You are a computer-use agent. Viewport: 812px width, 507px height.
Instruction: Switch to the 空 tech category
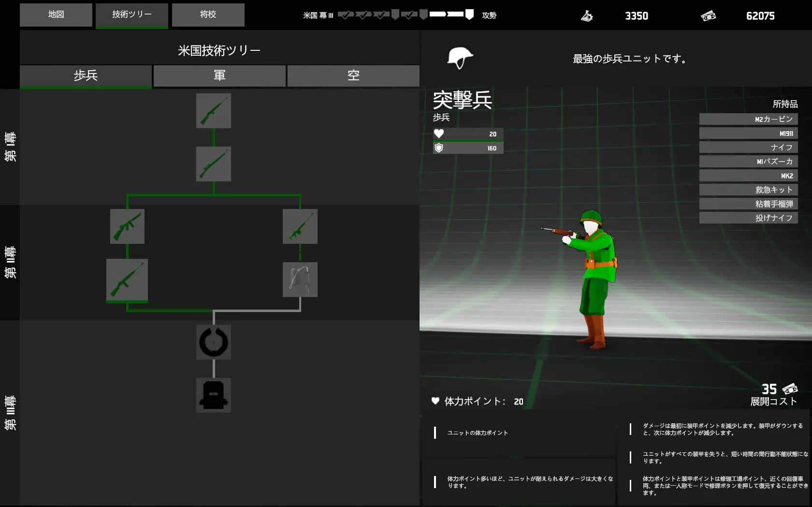[x=353, y=75]
